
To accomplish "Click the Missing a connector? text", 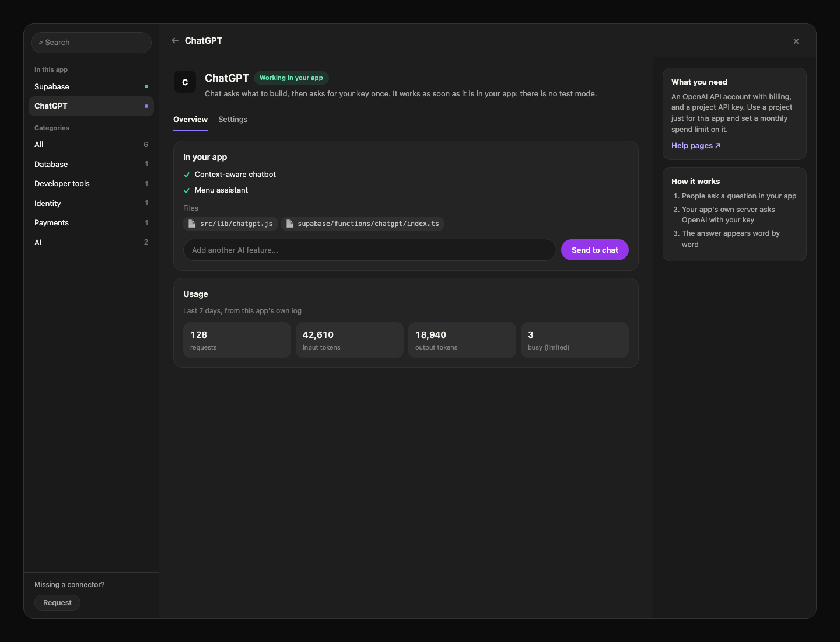I will pos(69,585).
